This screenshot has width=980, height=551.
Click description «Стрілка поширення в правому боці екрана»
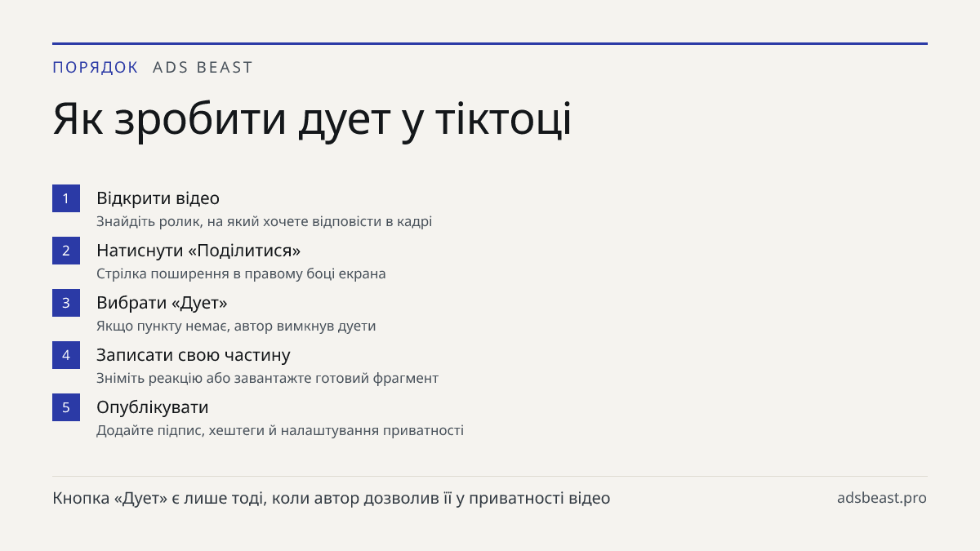(241, 273)
